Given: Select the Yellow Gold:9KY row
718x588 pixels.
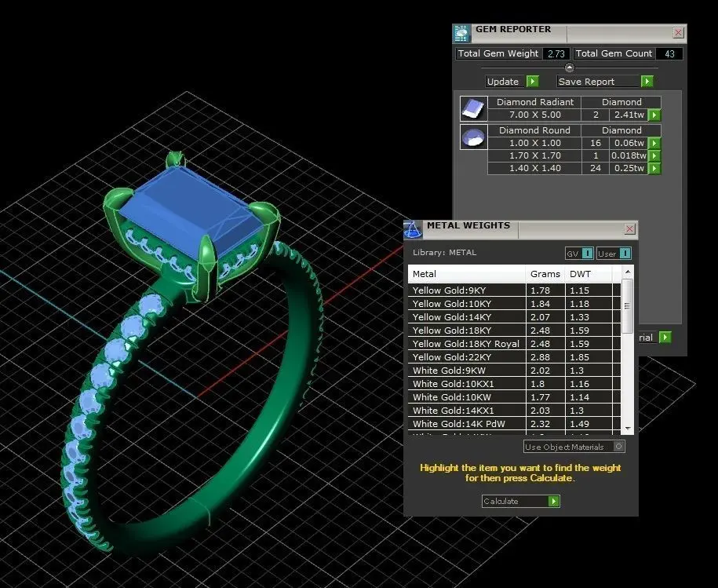Looking at the screenshot, I should (514, 290).
